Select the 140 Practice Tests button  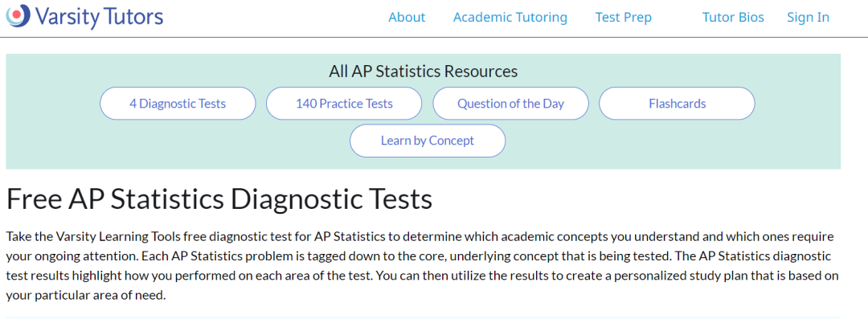pyautogui.click(x=344, y=104)
